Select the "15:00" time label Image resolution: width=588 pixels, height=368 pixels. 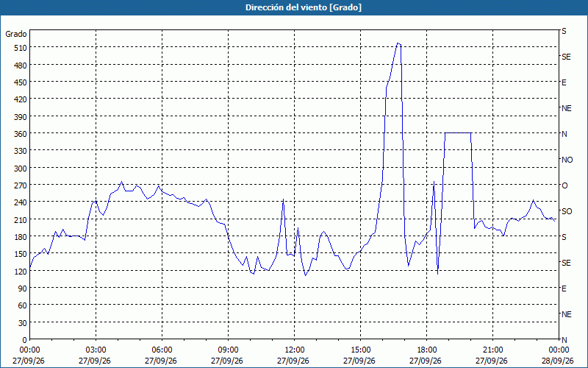pyautogui.click(x=361, y=350)
